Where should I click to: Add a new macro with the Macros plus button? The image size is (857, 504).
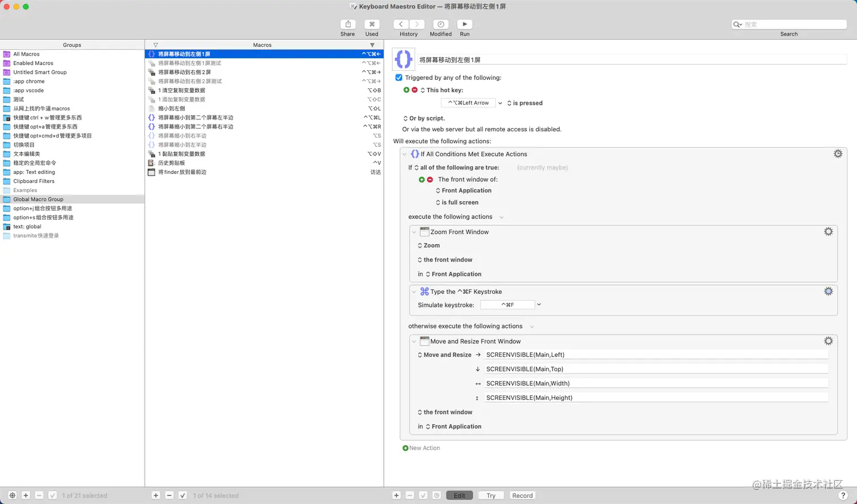(156, 496)
